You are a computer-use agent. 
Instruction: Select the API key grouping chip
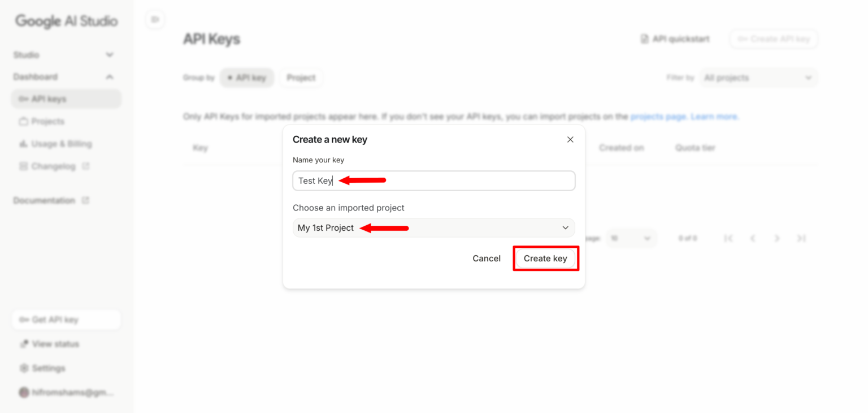point(247,78)
